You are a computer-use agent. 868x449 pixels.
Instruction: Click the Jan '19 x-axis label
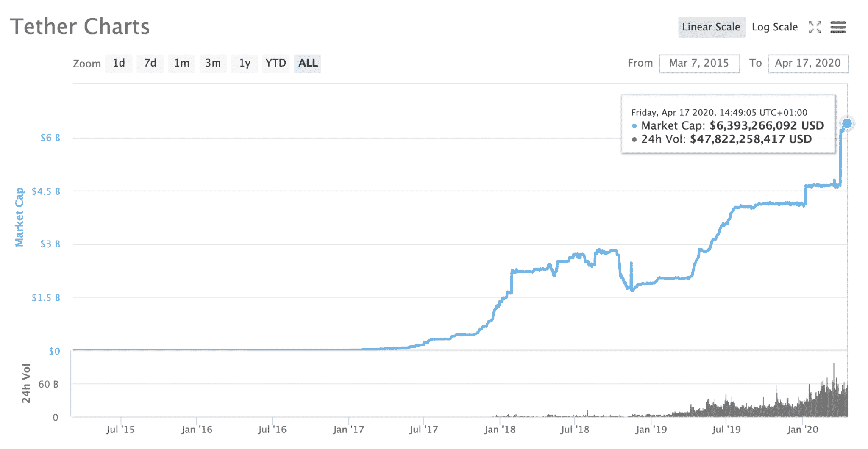[x=651, y=430]
